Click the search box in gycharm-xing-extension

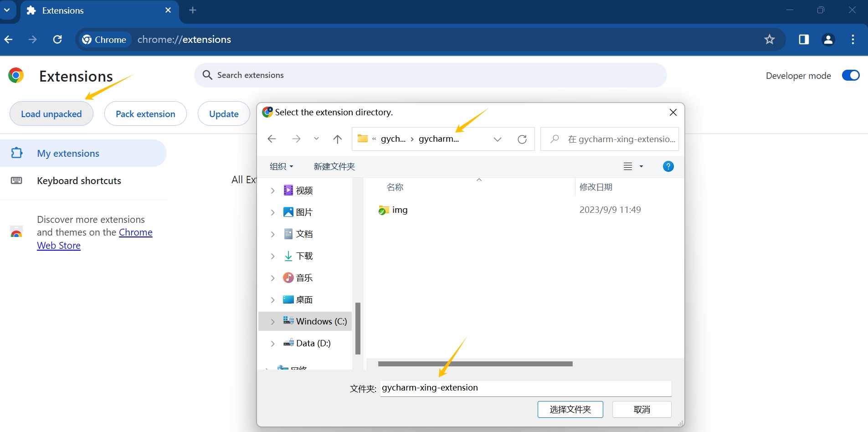coord(610,139)
